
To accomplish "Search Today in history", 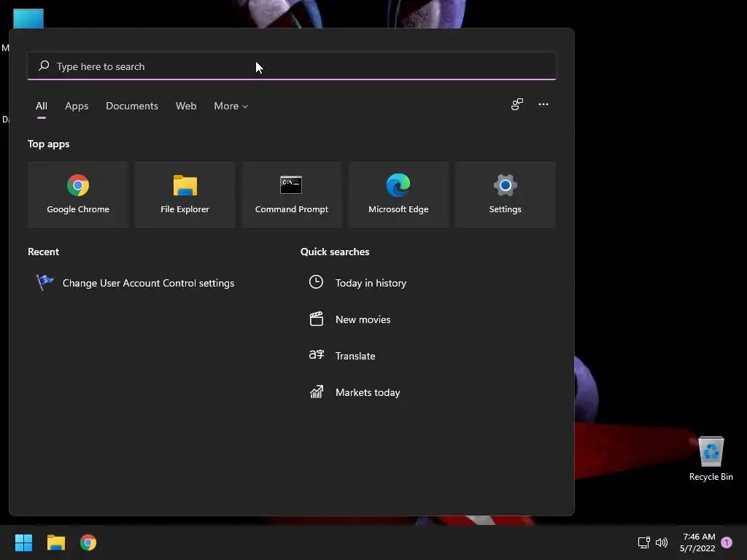I will [371, 283].
